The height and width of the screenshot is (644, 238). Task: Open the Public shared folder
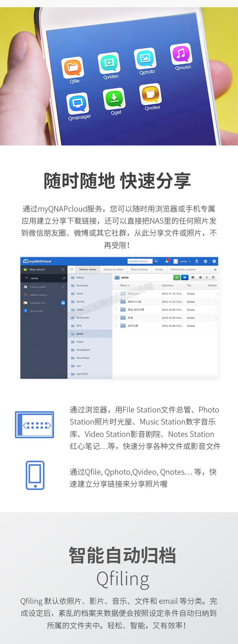pyautogui.click(x=90, y=342)
